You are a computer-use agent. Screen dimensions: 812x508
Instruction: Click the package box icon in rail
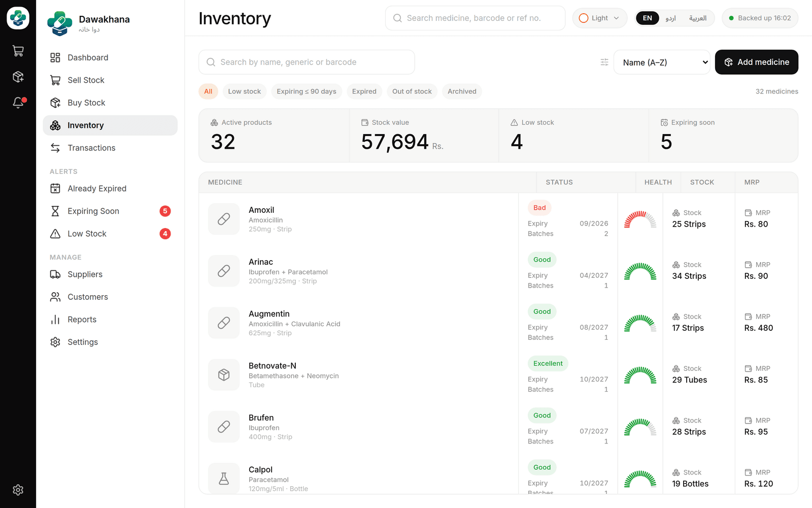click(18, 77)
